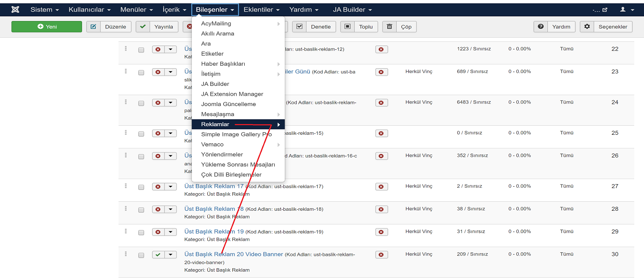Click the Denetle check-in button
This screenshot has width=644, height=279.
click(314, 27)
